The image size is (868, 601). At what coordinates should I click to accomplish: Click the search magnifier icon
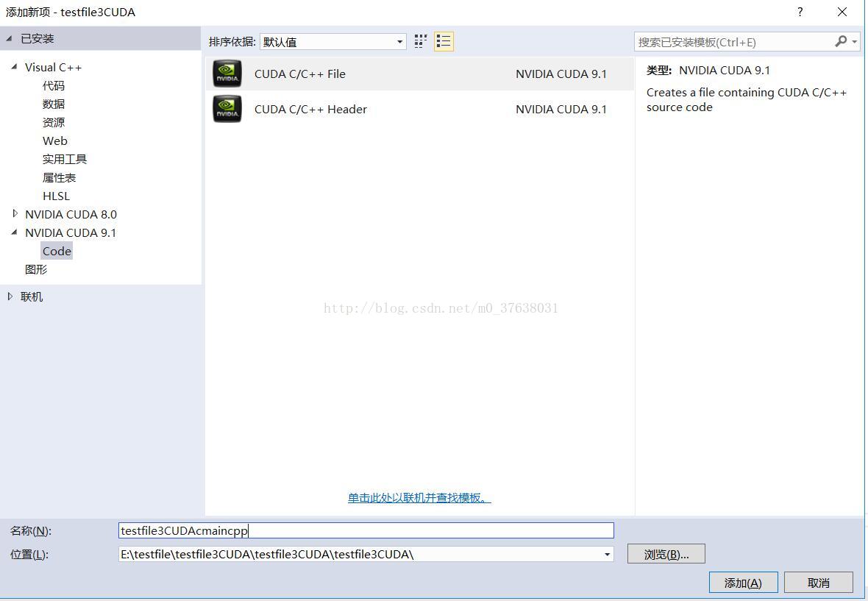(x=841, y=41)
